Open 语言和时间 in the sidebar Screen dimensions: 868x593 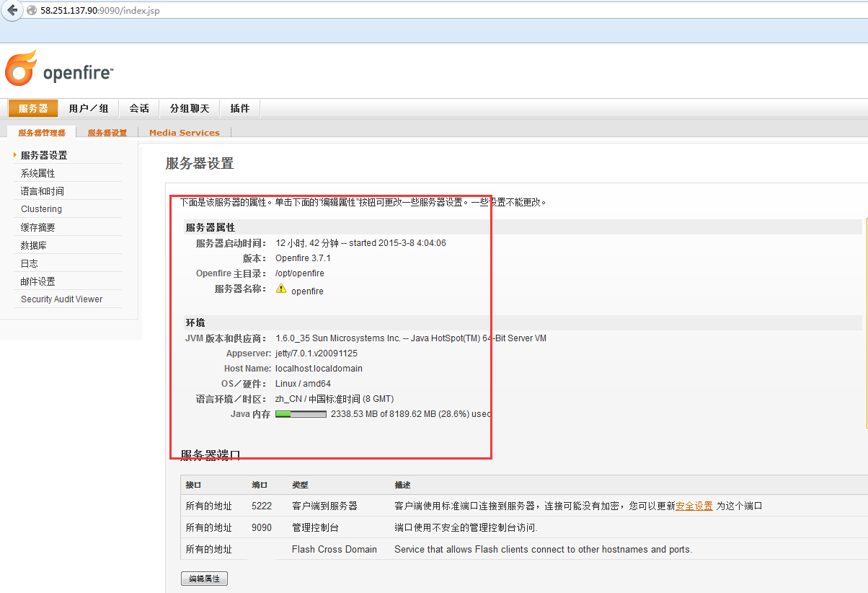coord(43,191)
